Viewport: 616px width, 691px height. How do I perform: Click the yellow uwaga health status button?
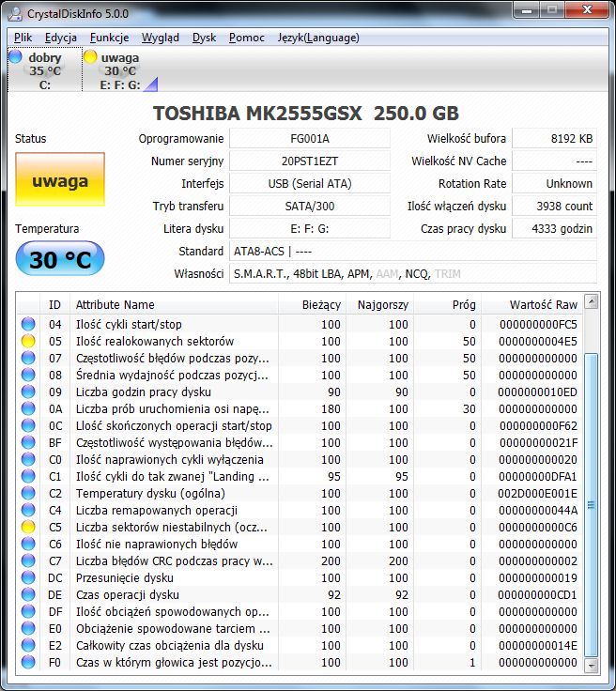60,179
